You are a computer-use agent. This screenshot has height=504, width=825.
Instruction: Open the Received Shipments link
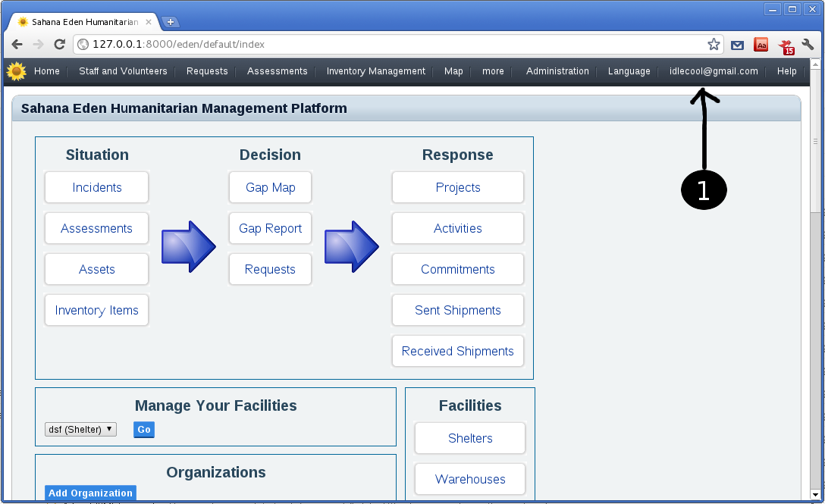457,351
